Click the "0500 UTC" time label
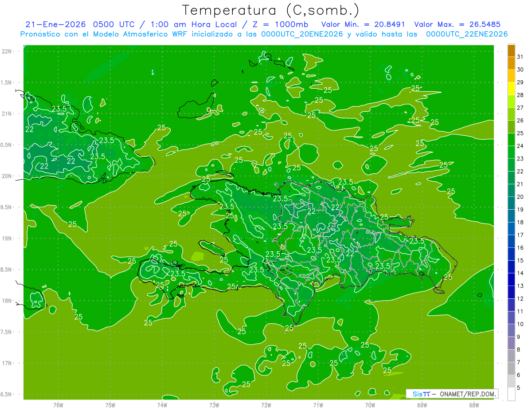The image size is (532, 411). click(113, 24)
